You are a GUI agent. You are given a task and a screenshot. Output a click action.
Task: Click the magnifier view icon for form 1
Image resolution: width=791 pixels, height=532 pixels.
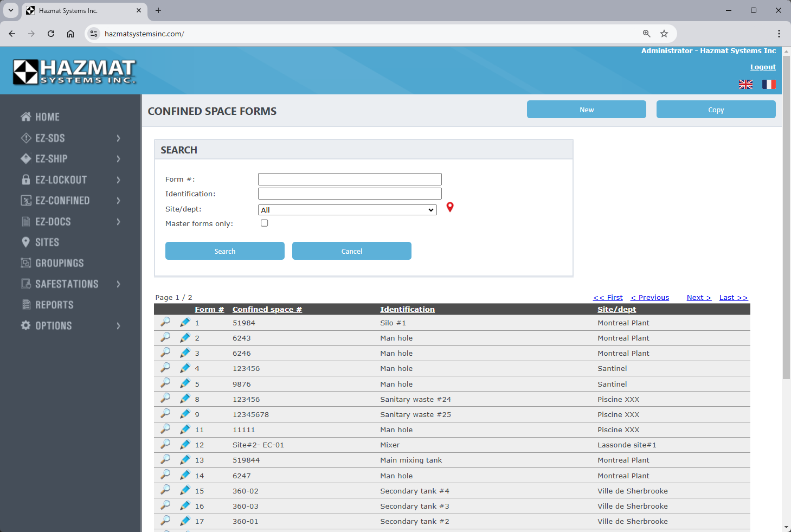165,322
